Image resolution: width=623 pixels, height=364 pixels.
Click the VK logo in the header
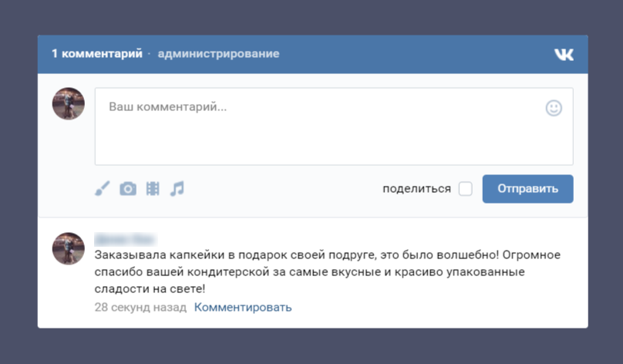pyautogui.click(x=564, y=54)
